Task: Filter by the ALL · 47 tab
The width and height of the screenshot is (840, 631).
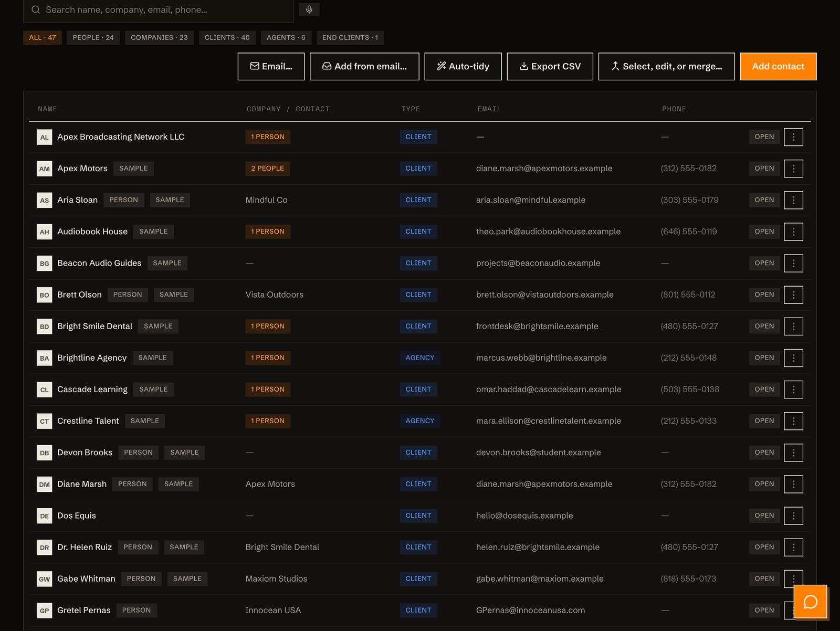Action: [x=43, y=38]
